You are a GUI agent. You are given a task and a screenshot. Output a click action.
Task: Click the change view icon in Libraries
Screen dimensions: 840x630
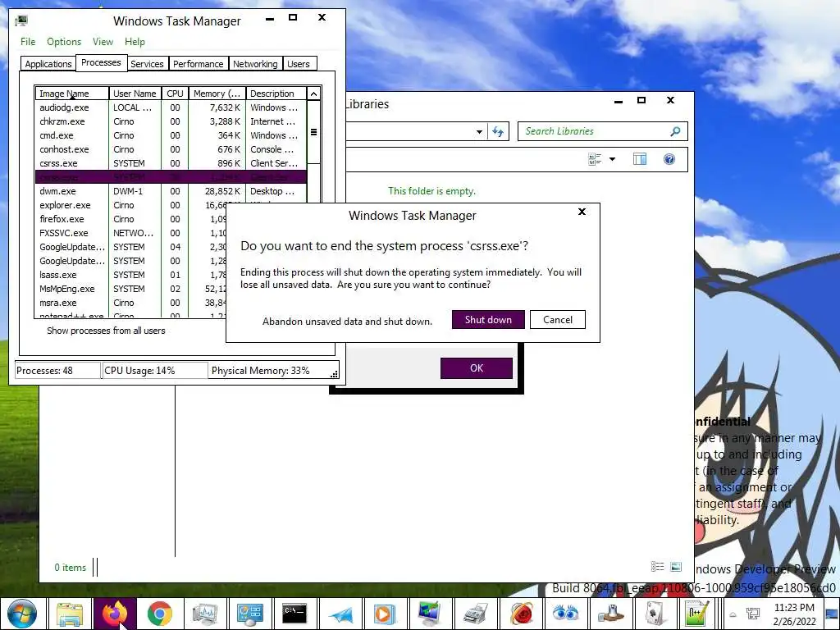(x=595, y=159)
